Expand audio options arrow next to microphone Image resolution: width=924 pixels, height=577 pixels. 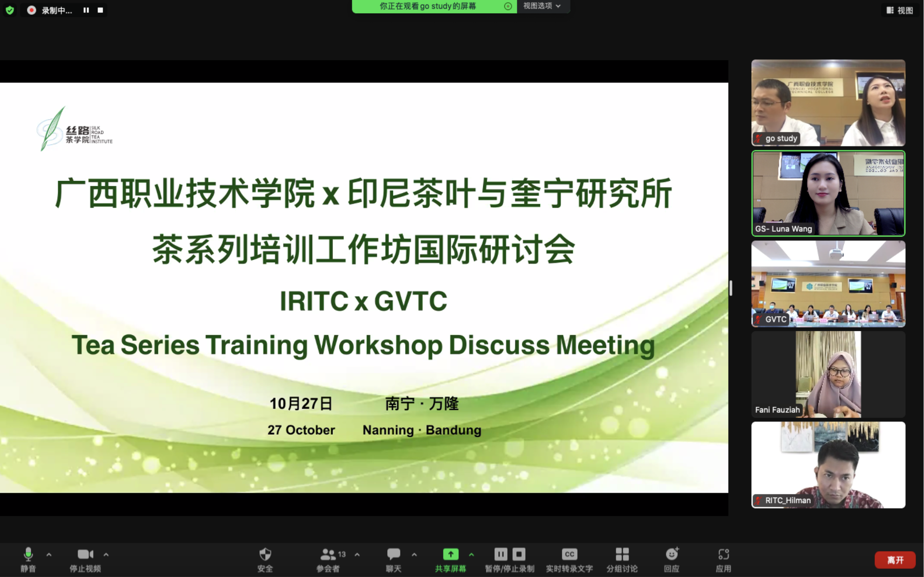[49, 555]
